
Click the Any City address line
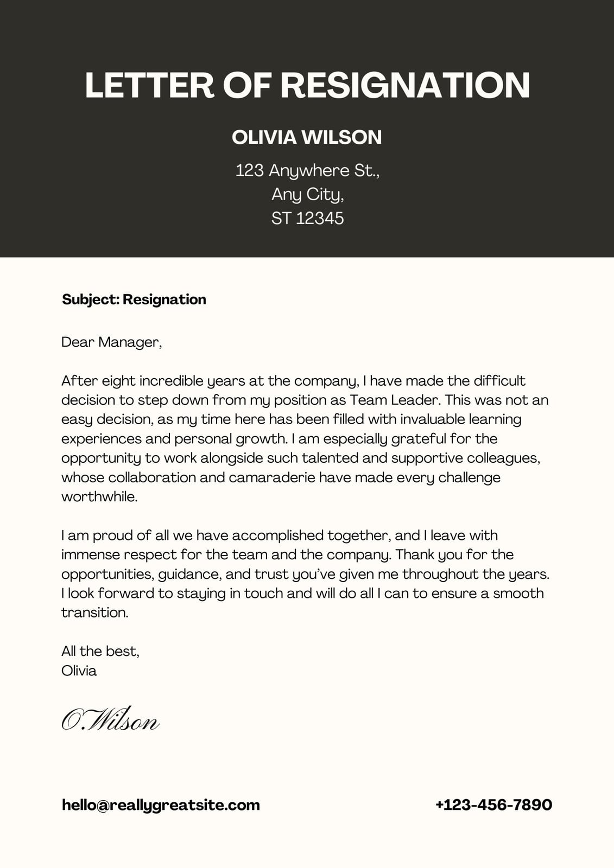click(307, 195)
